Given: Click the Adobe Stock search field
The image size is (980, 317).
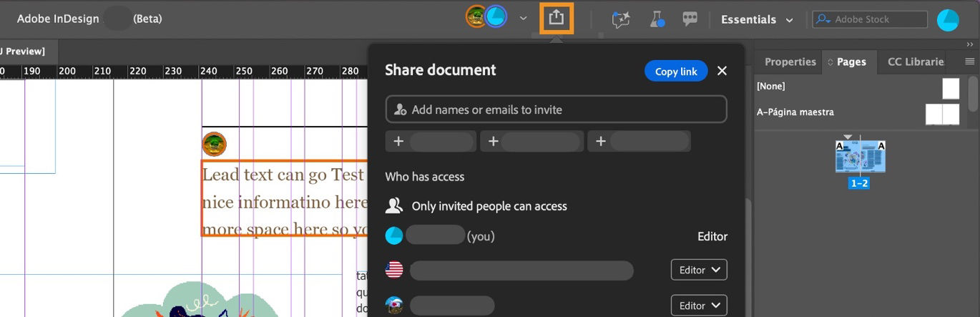Looking at the screenshot, I should pos(870,19).
